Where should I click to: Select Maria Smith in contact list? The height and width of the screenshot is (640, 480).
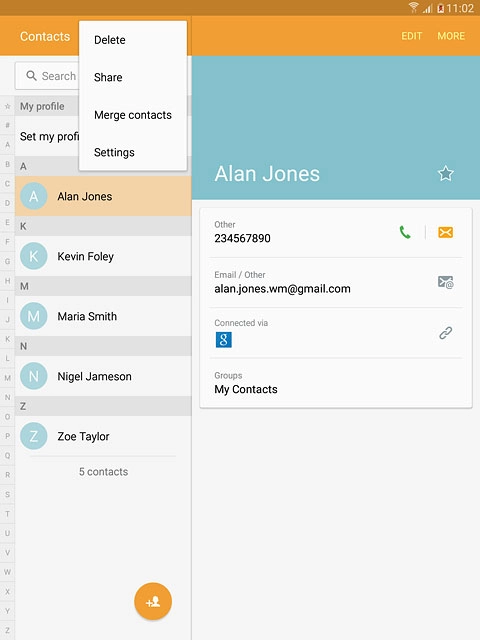click(x=103, y=316)
